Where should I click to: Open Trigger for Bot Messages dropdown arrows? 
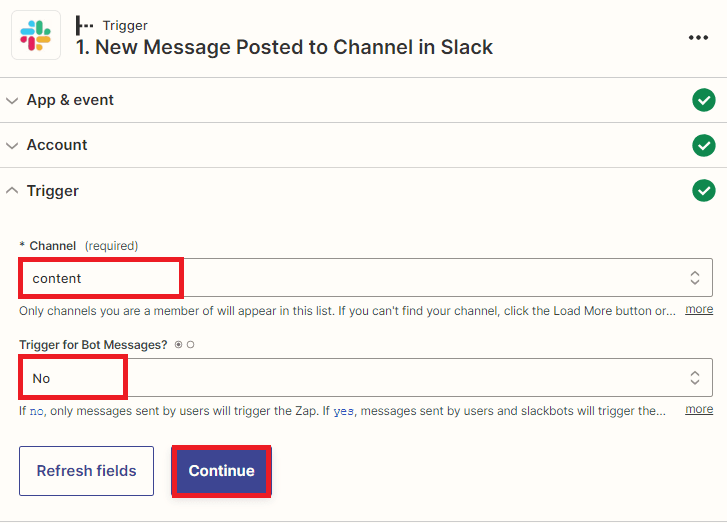(x=694, y=378)
